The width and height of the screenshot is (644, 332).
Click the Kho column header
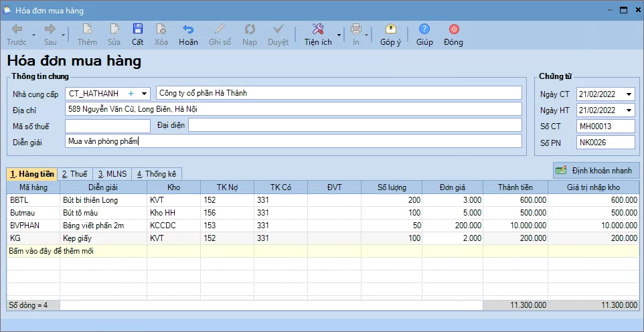pos(174,187)
